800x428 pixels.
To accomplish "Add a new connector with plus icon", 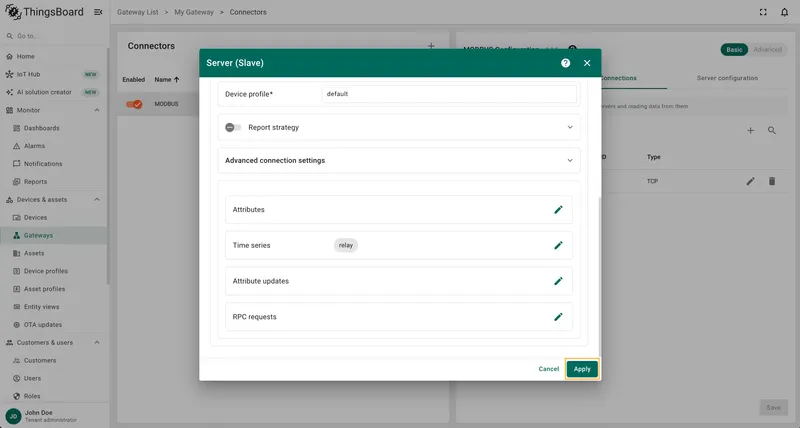I will (x=431, y=46).
